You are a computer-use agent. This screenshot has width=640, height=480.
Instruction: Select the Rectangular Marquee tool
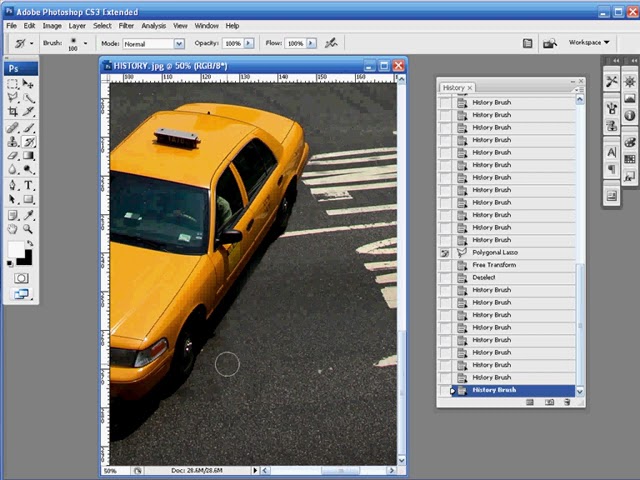pyautogui.click(x=13, y=84)
